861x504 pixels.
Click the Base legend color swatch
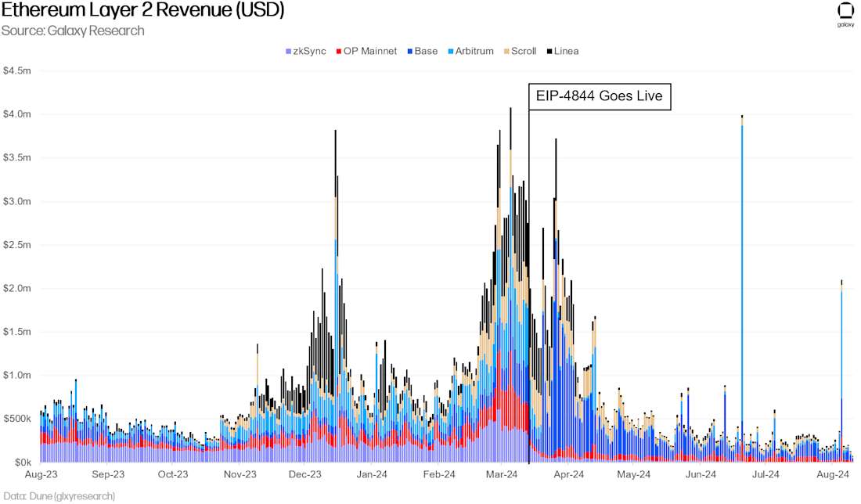[409, 52]
